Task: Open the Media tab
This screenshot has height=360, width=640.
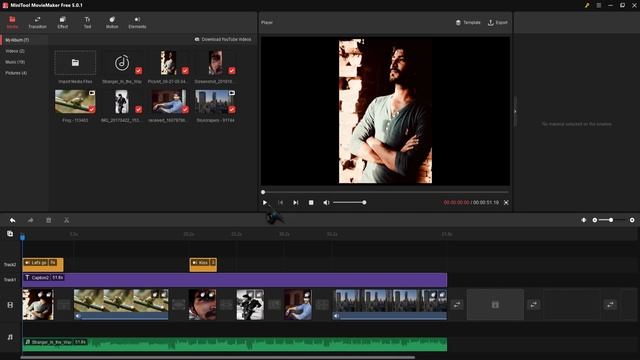Action: (12, 22)
